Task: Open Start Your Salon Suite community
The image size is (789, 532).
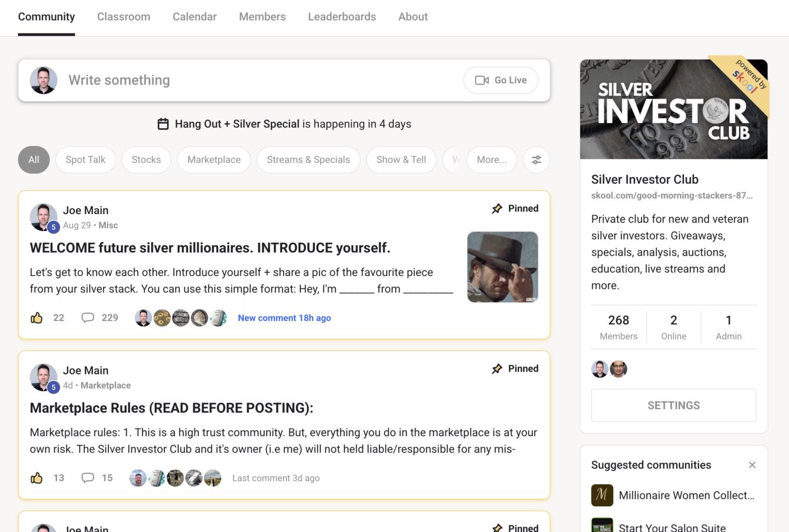Action: pos(672,528)
